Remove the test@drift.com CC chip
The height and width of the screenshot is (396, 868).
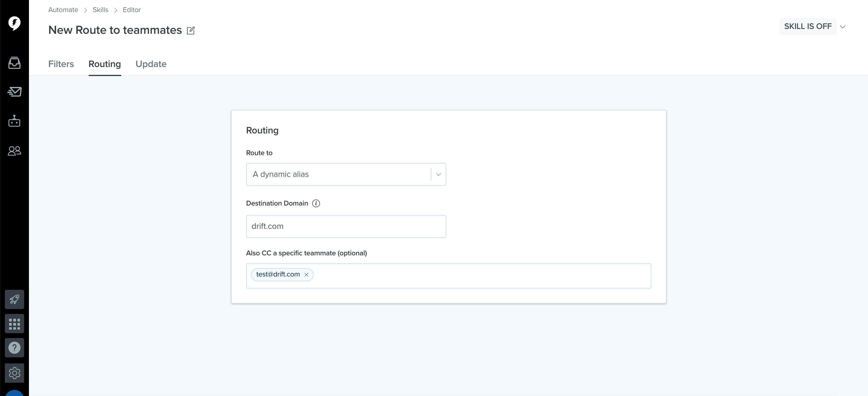306,275
